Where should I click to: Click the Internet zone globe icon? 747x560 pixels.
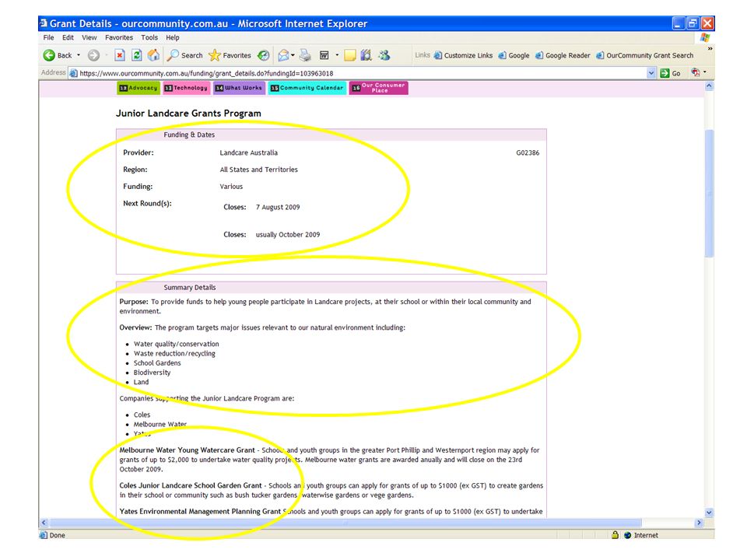point(628,535)
